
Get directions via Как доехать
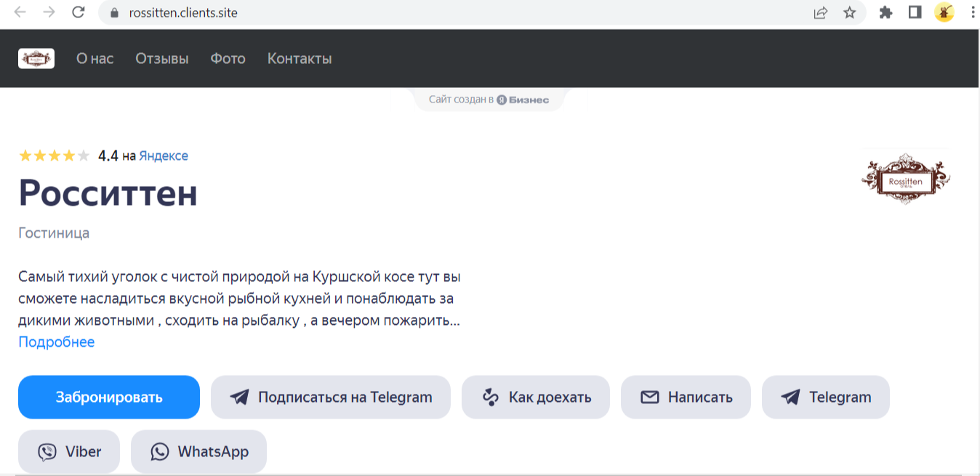pyautogui.click(x=536, y=397)
